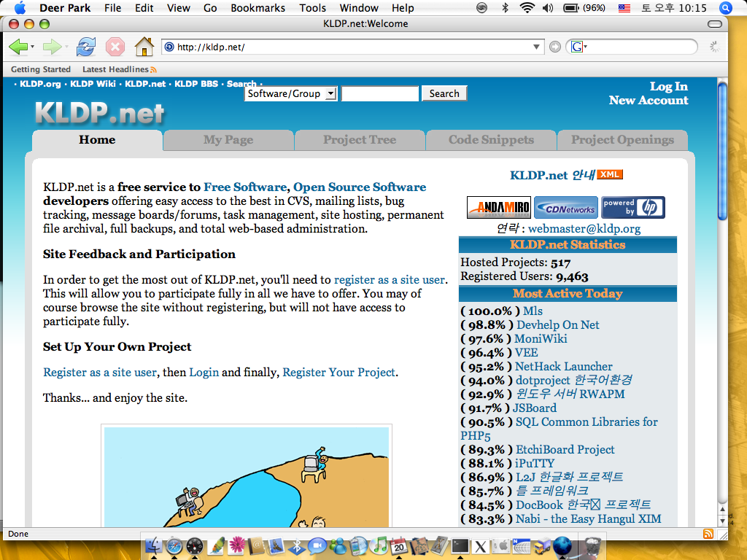Switch to the Project Tree tab
The width and height of the screenshot is (747, 560).
[x=360, y=140]
